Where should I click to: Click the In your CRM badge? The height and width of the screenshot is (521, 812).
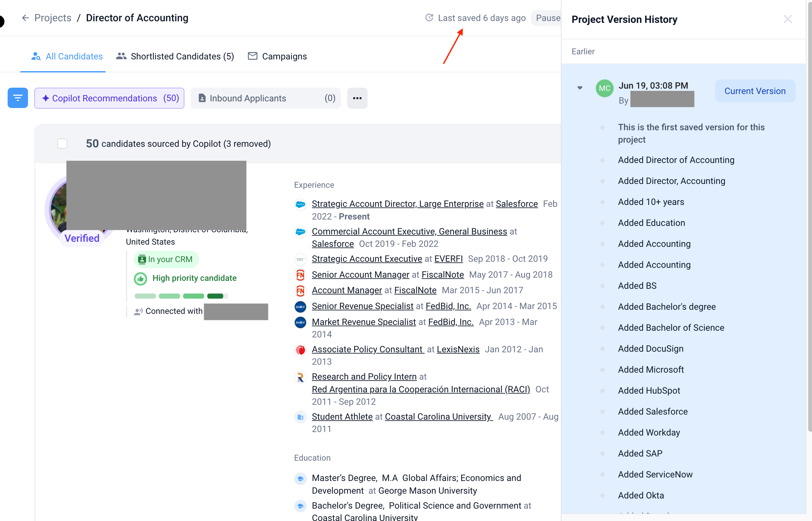point(166,260)
